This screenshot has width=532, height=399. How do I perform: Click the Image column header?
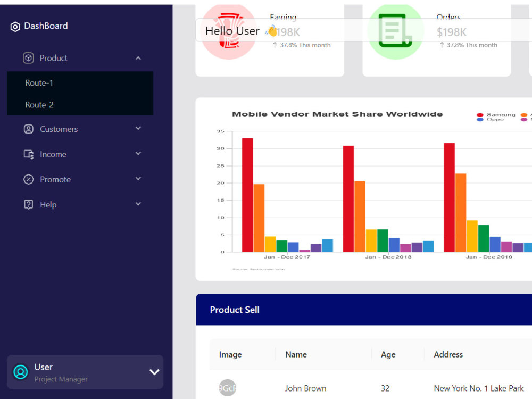coord(230,354)
